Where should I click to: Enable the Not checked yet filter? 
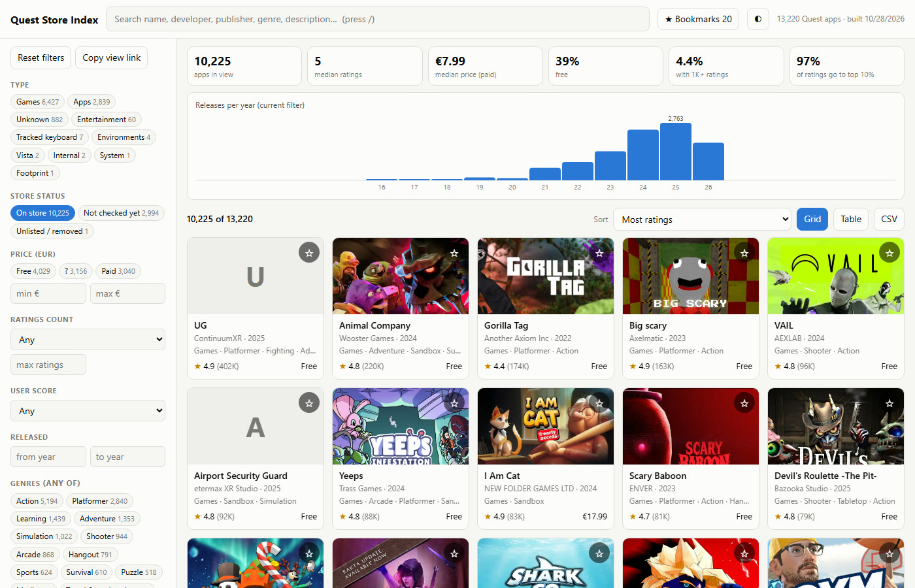121,213
